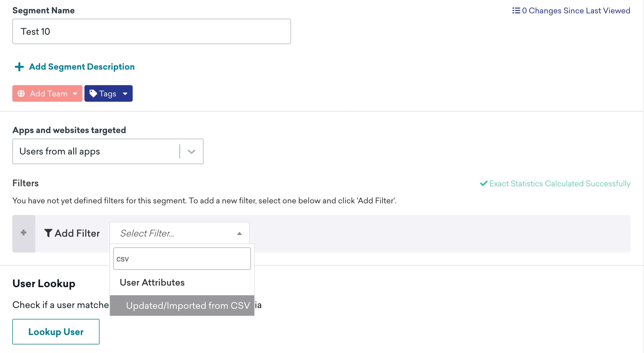Screen dimensions: 644x353
Task: Click the Segment Name field containing Test 10
Action: pyautogui.click(x=151, y=31)
